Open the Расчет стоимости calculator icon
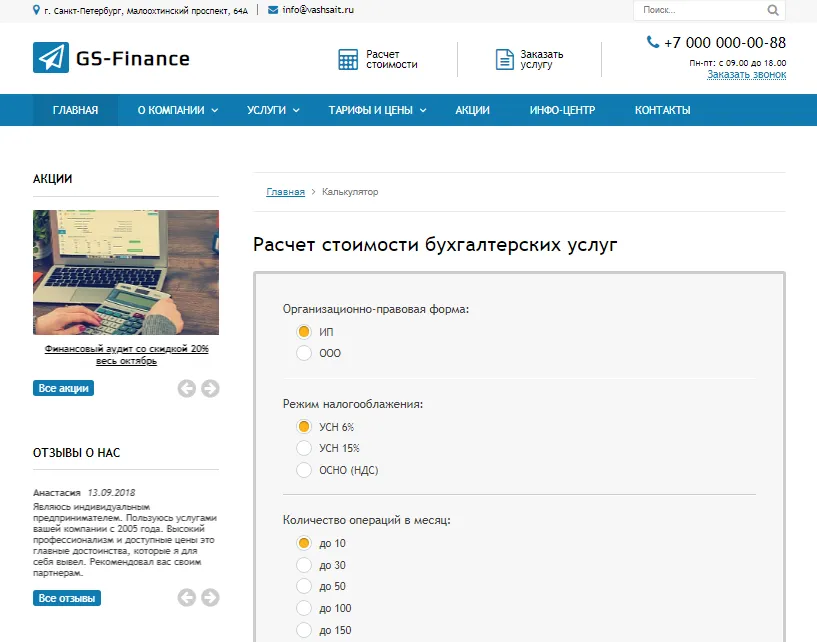This screenshot has height=642, width=817. point(347,58)
